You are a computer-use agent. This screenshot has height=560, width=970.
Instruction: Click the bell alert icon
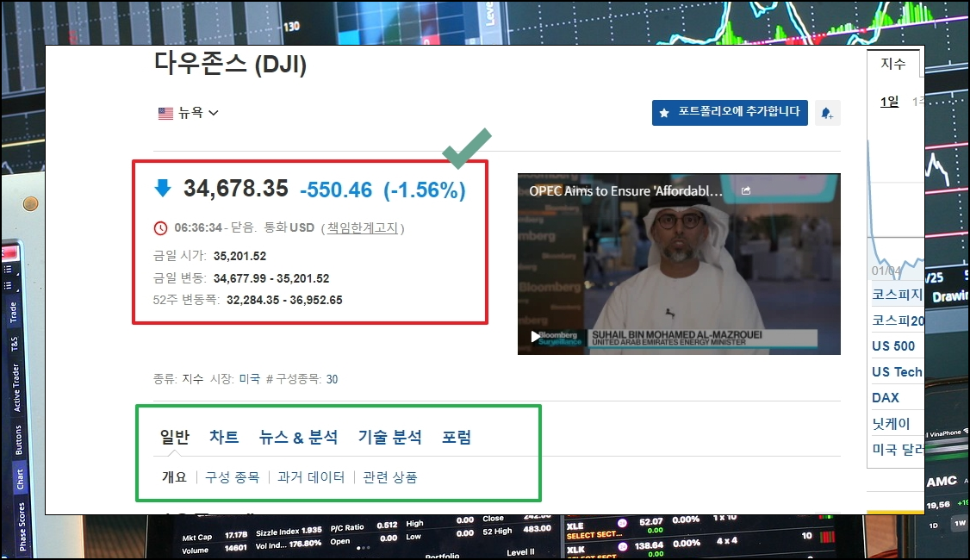827,113
